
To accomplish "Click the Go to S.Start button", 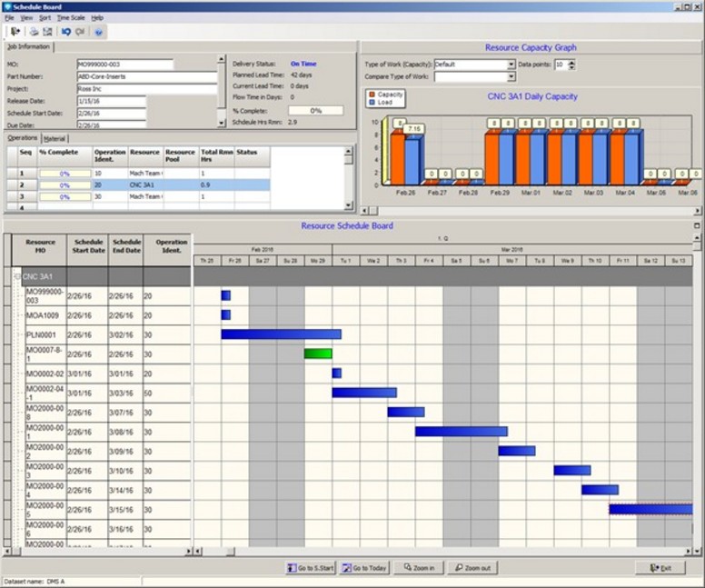I will click(311, 568).
